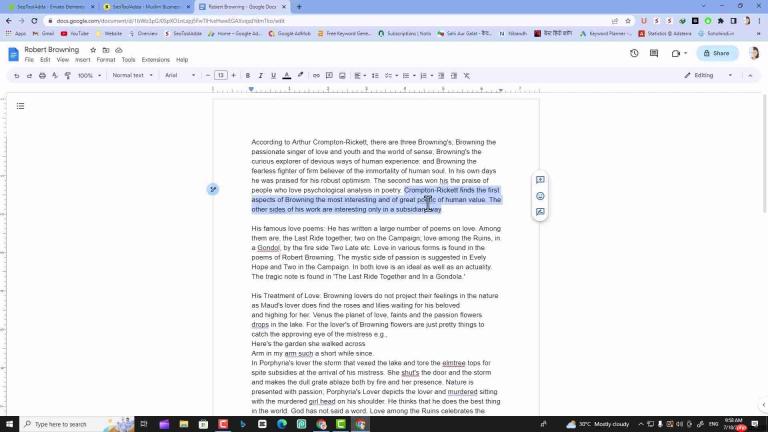Open Google account profile picture
768x432 pixels.
click(754, 53)
